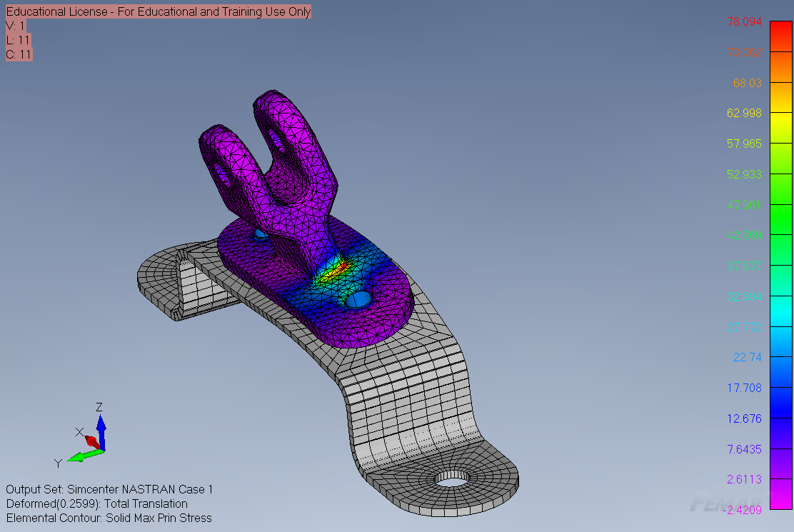Viewport: 794px width, 532px height.
Task: Click the legend value 12.676
Action: [x=744, y=418]
